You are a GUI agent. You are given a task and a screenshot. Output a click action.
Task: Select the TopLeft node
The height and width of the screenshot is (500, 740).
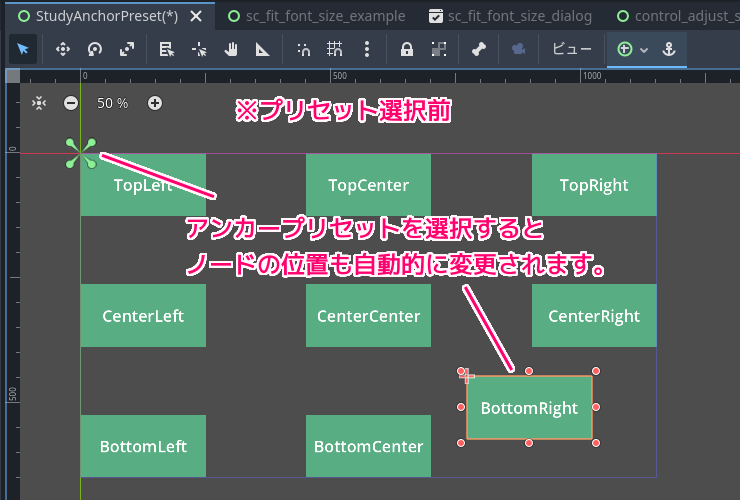tap(143, 185)
